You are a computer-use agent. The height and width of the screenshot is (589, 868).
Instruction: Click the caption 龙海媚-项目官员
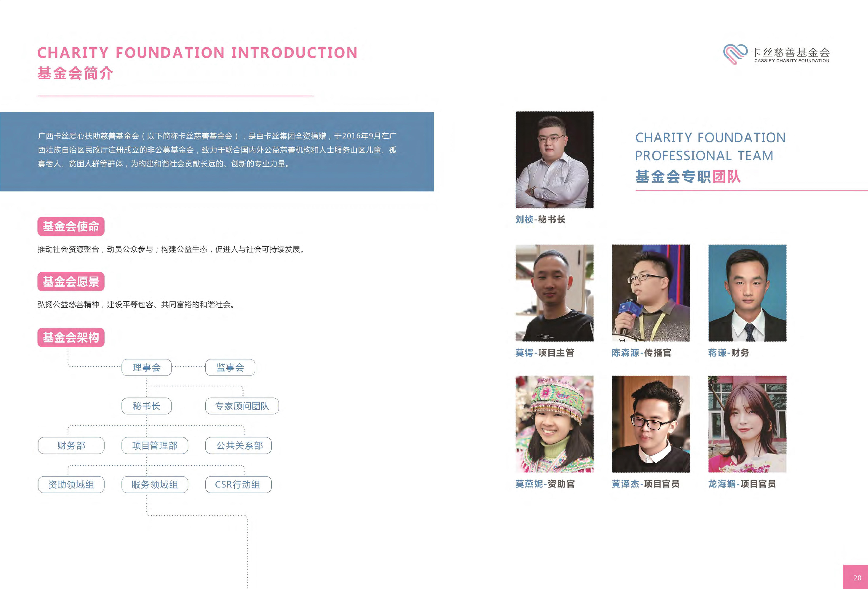coord(742,484)
